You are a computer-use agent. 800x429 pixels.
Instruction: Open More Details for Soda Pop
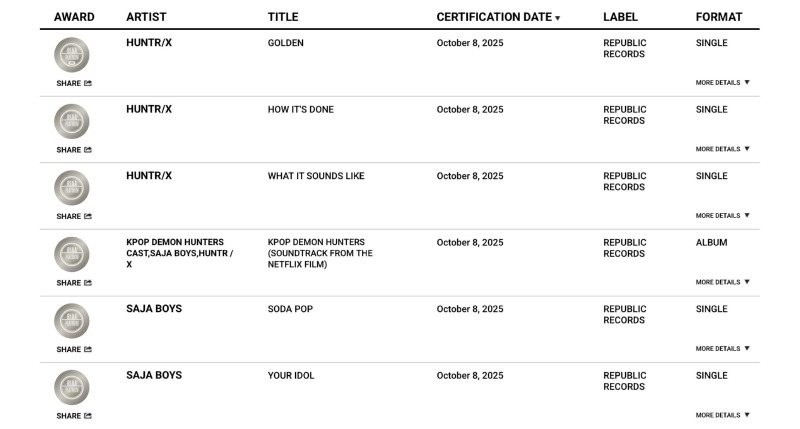point(722,349)
